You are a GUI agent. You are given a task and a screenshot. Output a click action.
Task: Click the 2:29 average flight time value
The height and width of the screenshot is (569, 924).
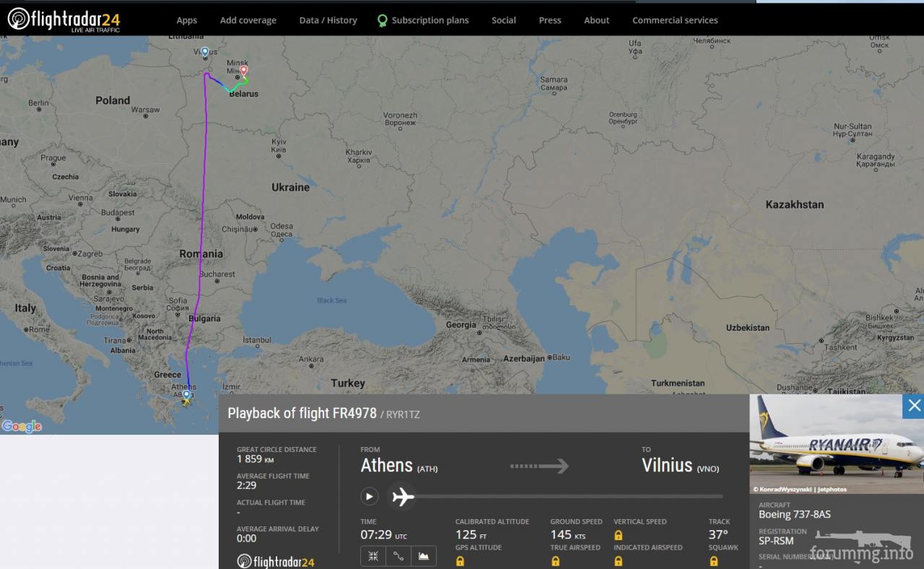click(x=247, y=485)
